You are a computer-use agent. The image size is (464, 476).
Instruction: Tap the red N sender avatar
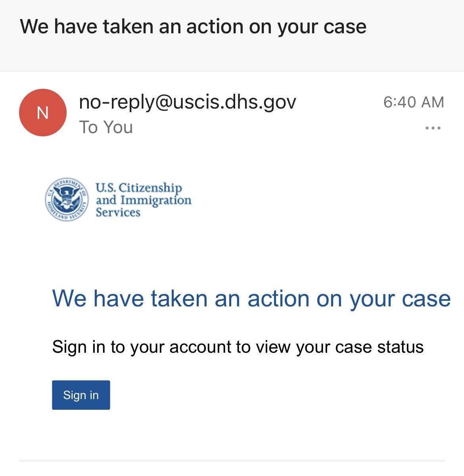[x=43, y=113]
